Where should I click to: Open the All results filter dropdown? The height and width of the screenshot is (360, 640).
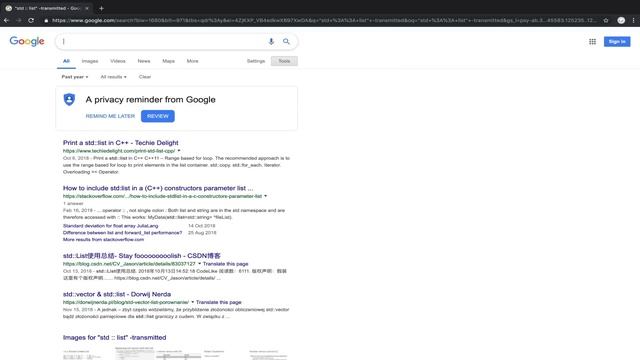tap(113, 77)
